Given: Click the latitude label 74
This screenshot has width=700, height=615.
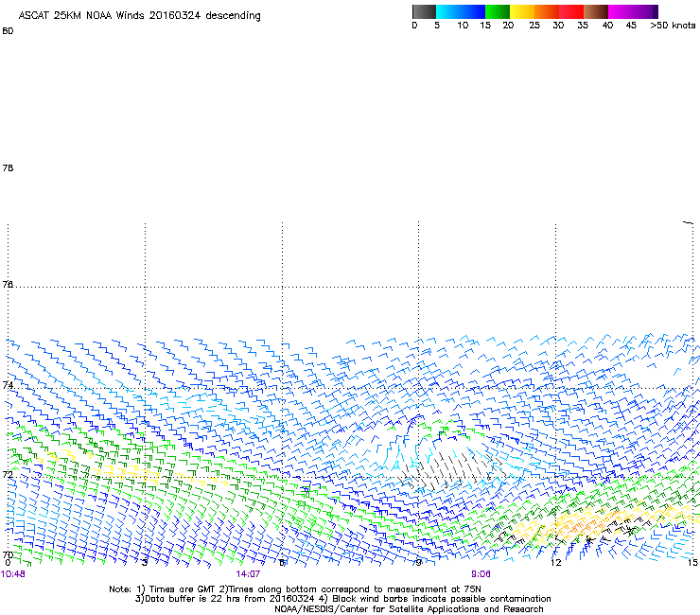Looking at the screenshot, I should coord(8,385).
